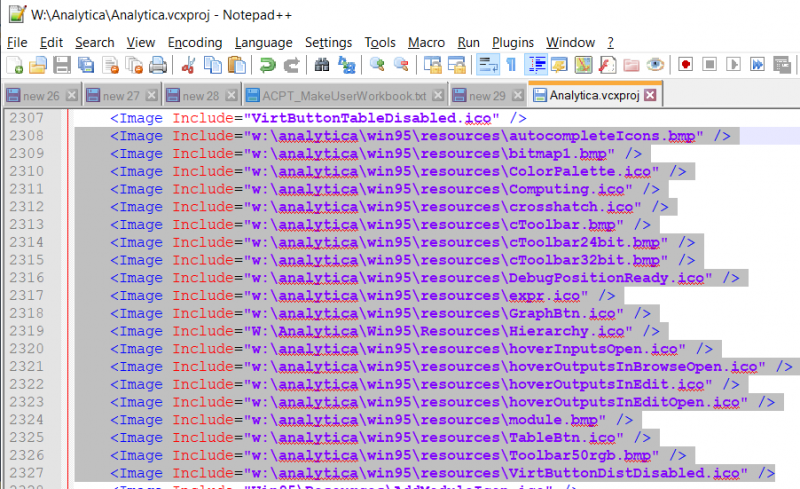
Task: Open Folder as Workspace icon
Action: [631, 65]
